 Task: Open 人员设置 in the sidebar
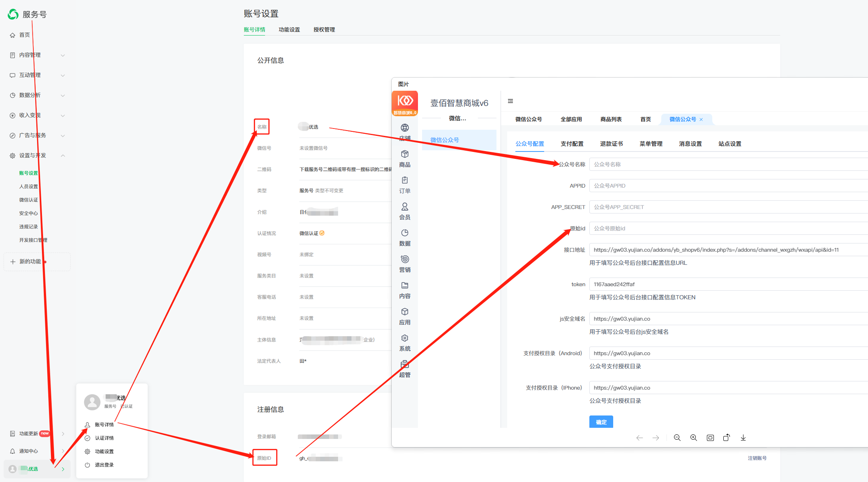(x=28, y=186)
